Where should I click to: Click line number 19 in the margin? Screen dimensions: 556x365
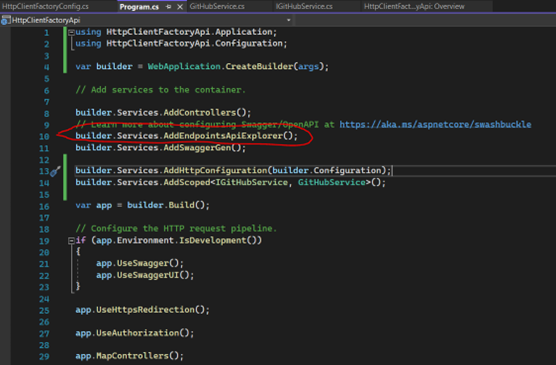(x=44, y=241)
